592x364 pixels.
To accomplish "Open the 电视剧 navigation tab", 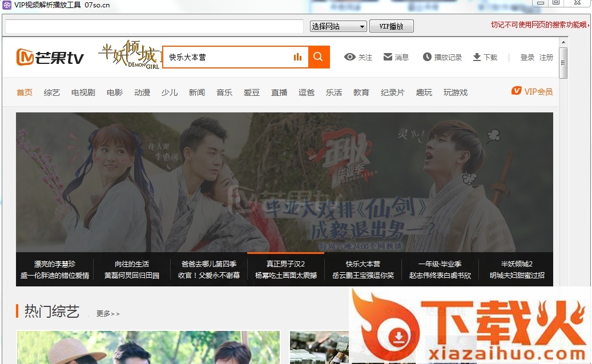I will click(83, 92).
